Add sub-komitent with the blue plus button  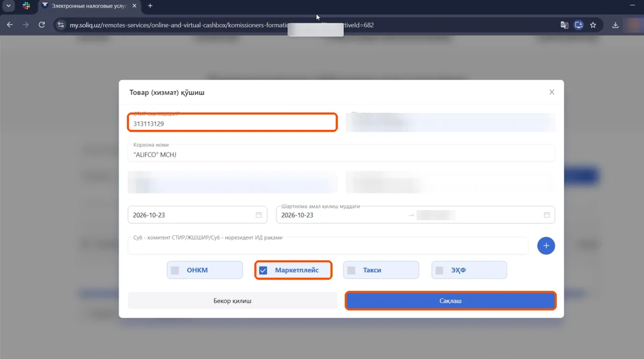click(x=546, y=246)
